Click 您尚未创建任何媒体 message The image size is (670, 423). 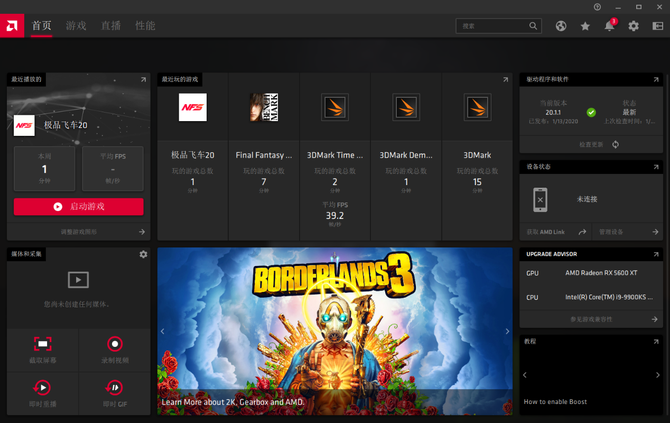(x=77, y=304)
